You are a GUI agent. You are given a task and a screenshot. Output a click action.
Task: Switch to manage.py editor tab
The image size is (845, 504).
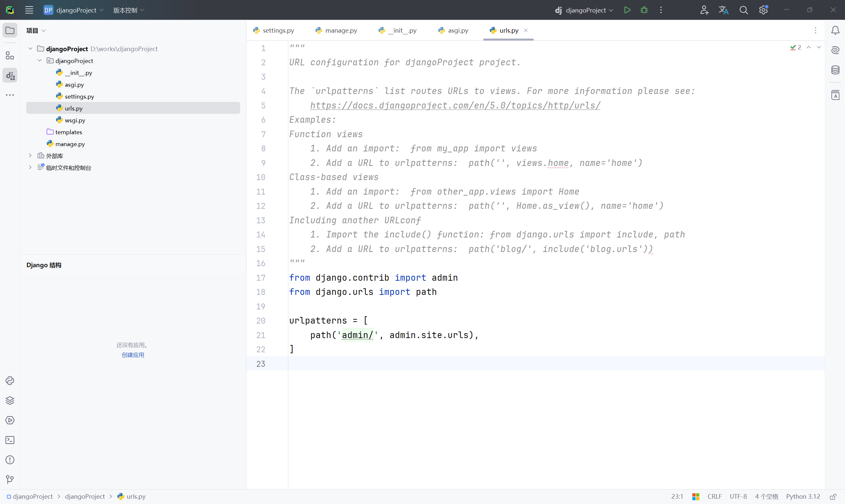336,31
